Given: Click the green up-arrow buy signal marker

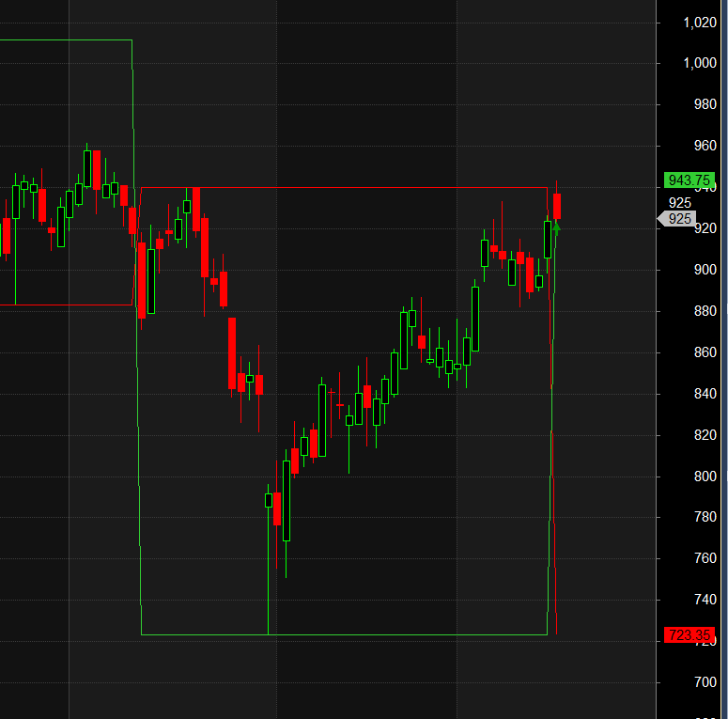Looking at the screenshot, I should [x=556, y=229].
